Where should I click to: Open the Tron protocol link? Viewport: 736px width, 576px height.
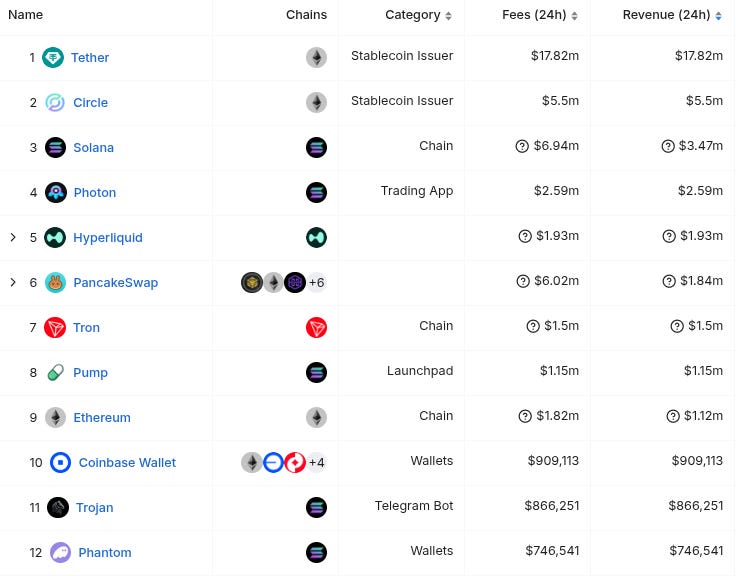click(x=86, y=328)
